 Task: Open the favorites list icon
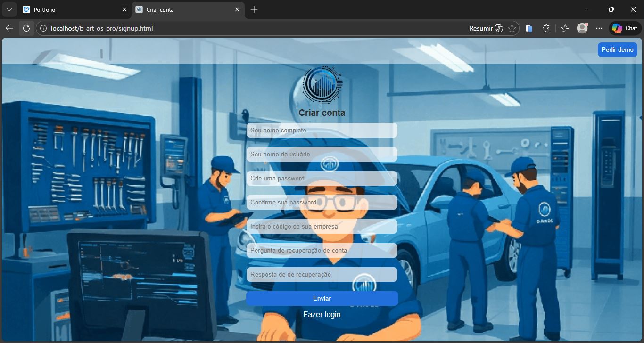565,28
